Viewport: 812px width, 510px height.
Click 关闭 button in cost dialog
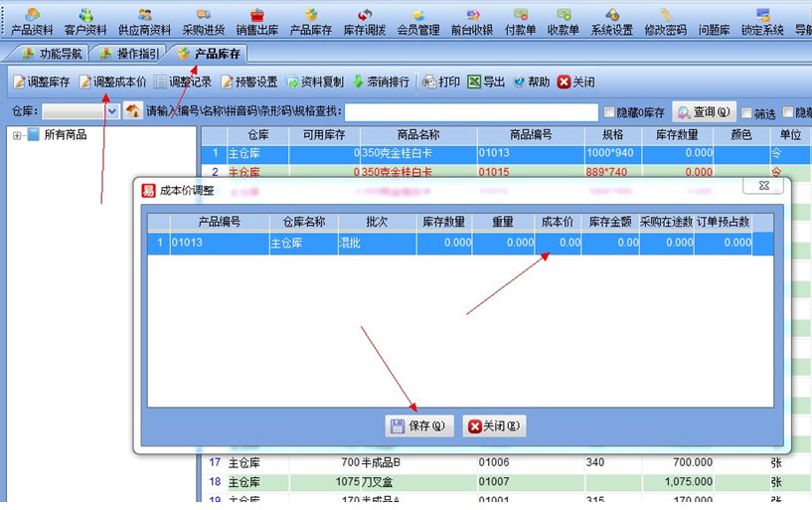(494, 426)
